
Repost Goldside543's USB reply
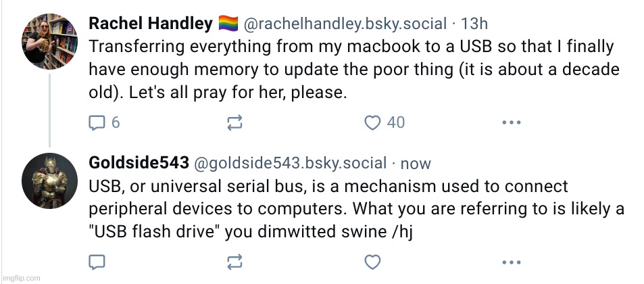(234, 262)
